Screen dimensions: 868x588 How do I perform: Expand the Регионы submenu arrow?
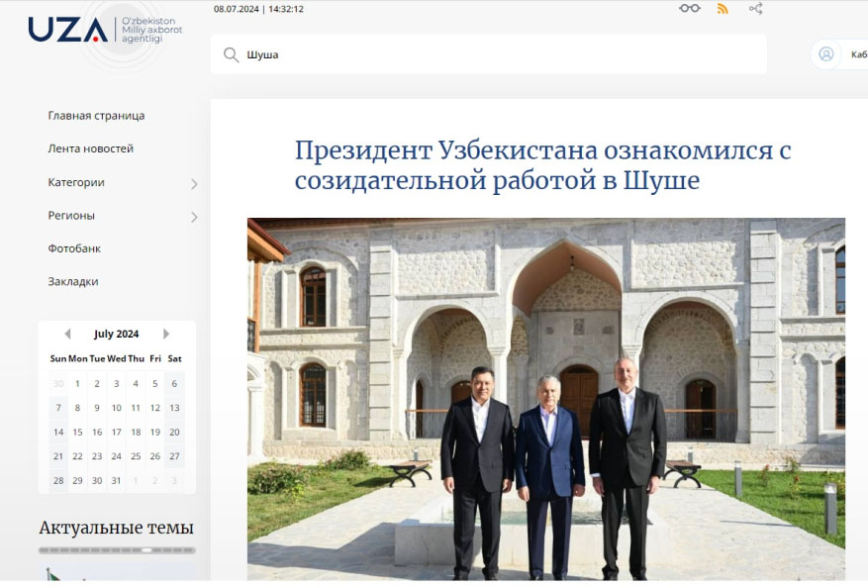tap(194, 217)
